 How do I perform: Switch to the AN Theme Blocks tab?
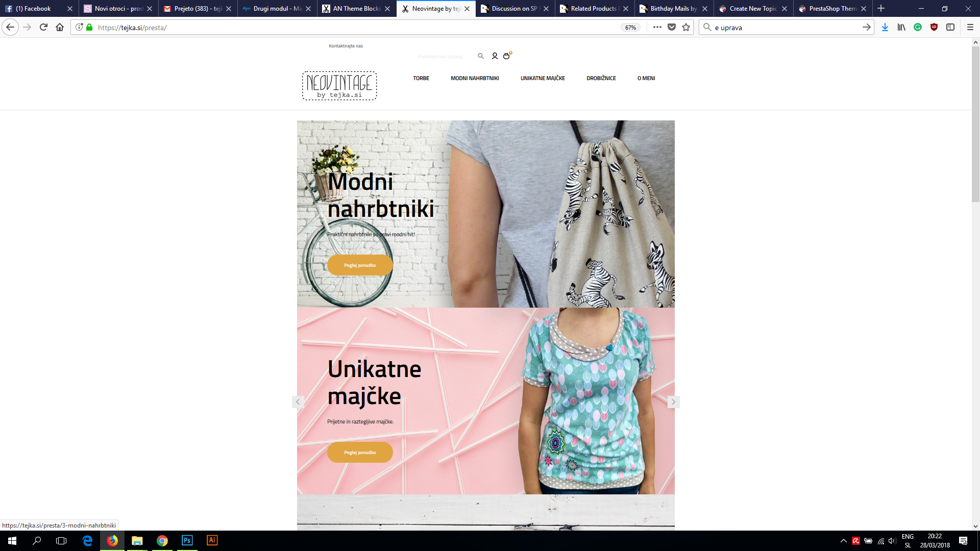pyautogui.click(x=356, y=9)
